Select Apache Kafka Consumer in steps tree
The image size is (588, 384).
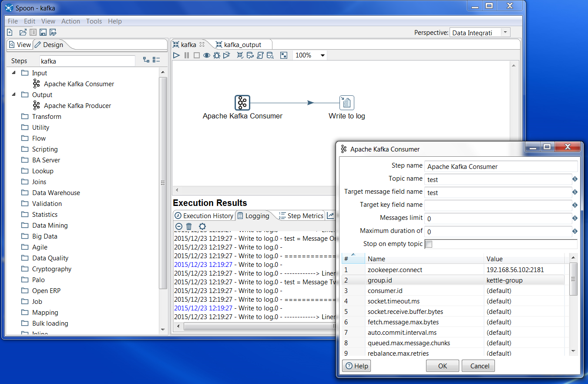(x=79, y=84)
